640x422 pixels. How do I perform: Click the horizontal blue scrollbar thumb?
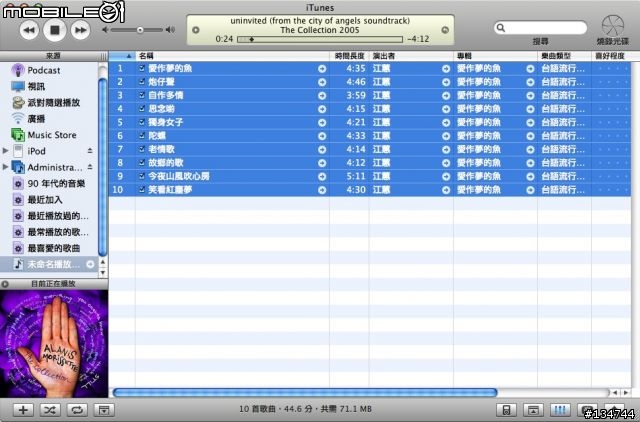coord(305,393)
